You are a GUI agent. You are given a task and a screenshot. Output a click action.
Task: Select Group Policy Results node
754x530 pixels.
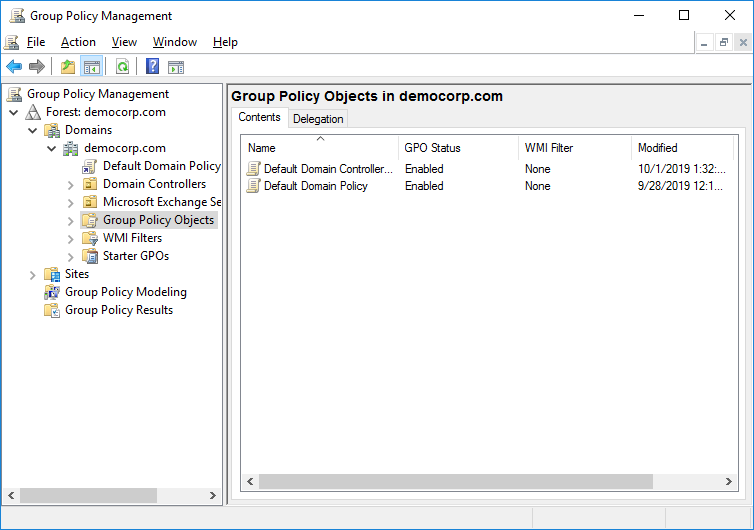[118, 310]
